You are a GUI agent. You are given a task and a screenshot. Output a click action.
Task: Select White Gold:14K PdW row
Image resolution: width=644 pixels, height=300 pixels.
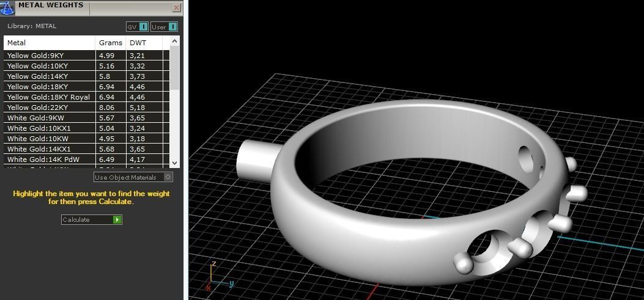pos(86,159)
